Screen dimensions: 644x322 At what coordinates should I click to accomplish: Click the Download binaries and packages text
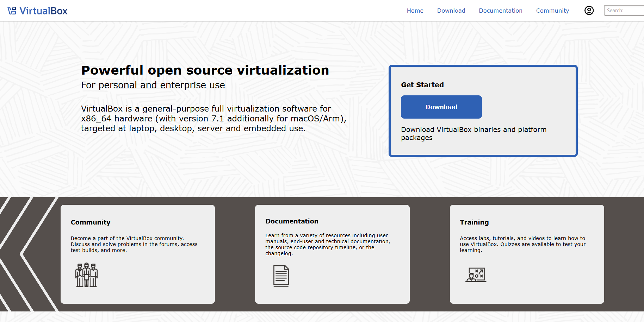[473, 133]
